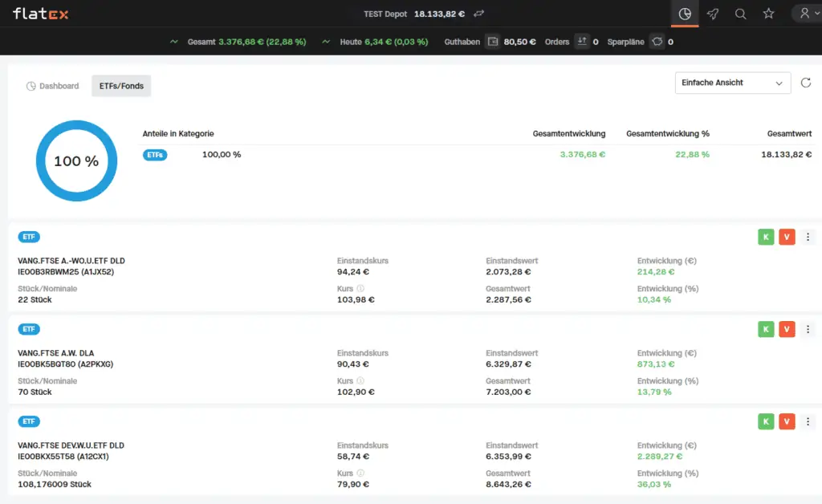Click the flatex logo
Image resolution: width=822 pixels, height=504 pixels.
[x=40, y=14]
